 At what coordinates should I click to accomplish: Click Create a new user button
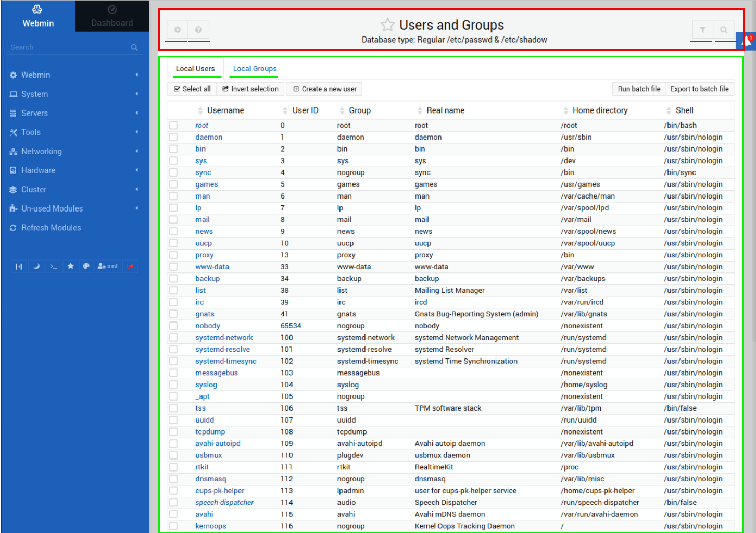324,89
